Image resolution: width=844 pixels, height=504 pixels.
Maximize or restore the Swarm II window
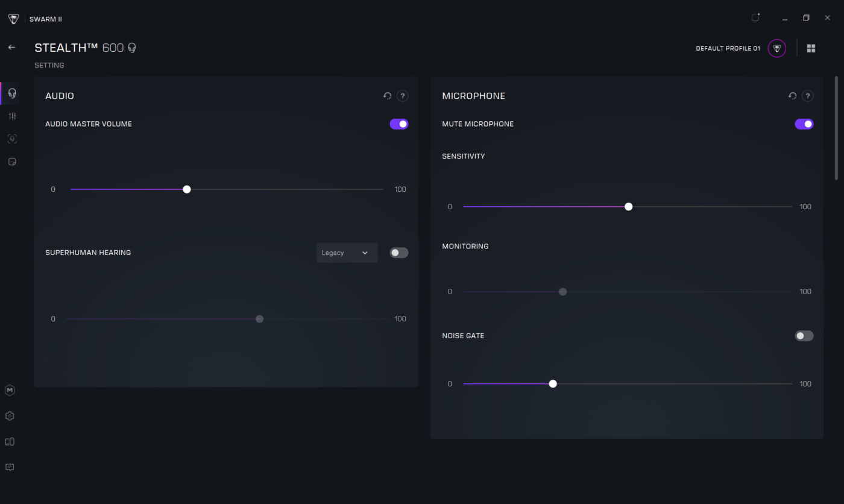pos(806,18)
